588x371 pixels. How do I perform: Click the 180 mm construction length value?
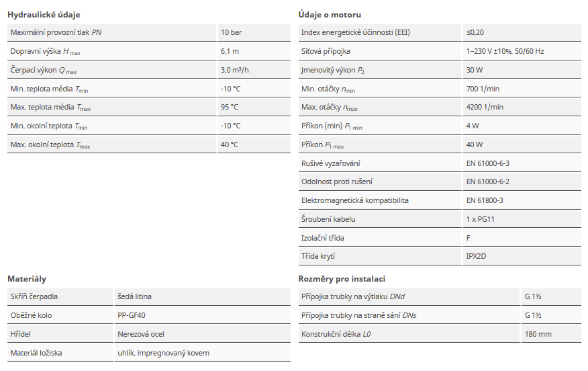pos(538,334)
